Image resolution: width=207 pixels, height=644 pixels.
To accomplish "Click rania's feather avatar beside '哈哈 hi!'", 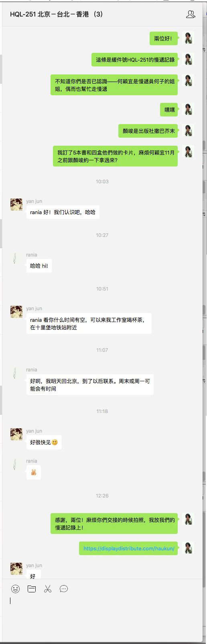I will coord(16,258).
